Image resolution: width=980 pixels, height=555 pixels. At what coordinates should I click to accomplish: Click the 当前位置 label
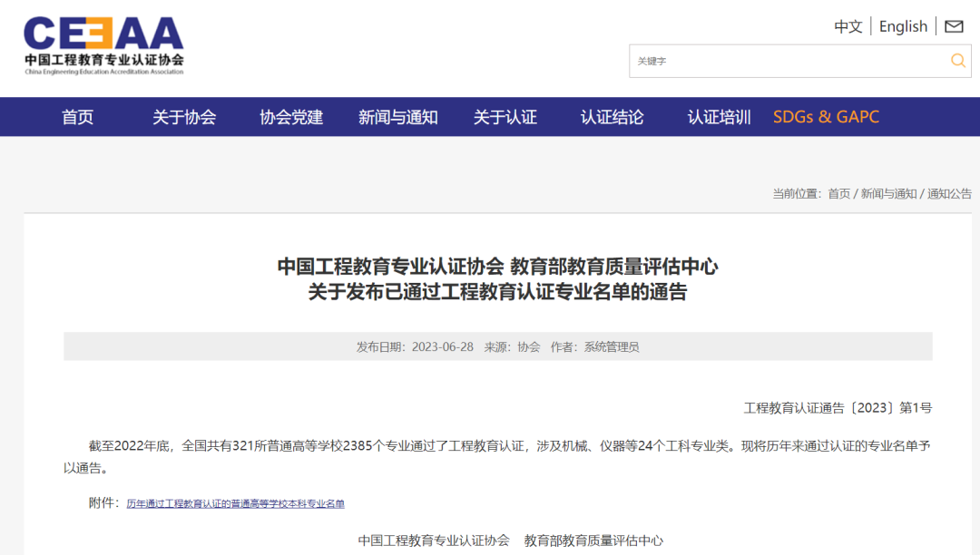797,193
